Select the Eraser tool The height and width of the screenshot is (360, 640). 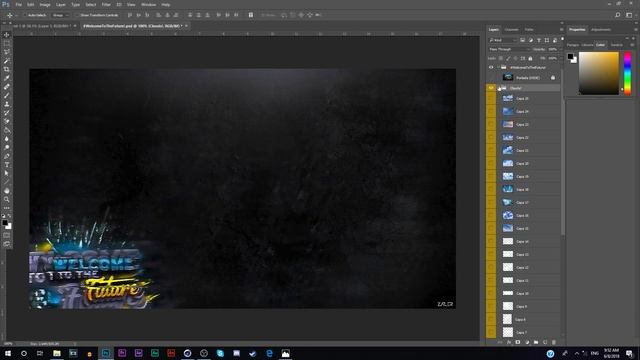click(7, 122)
